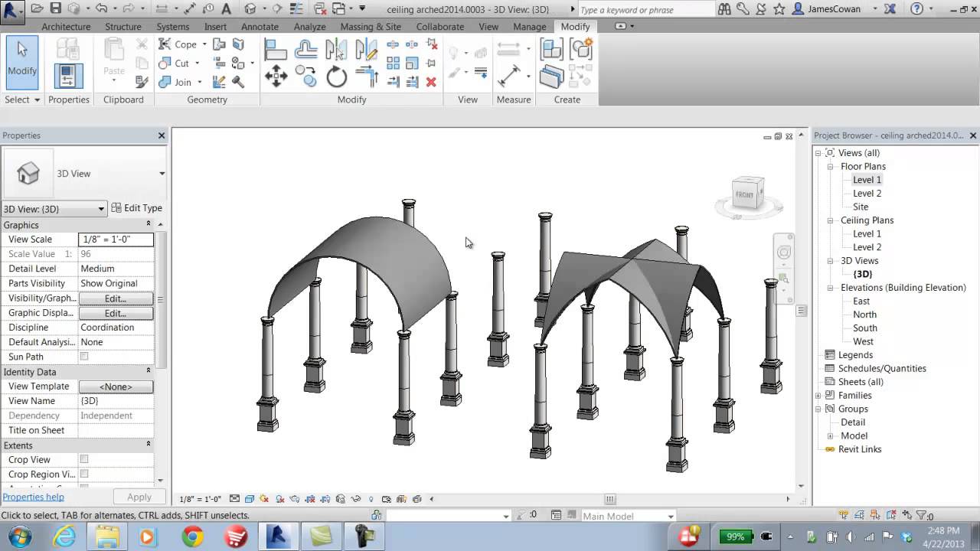
Task: Click Edit button for Visibility/Graphics
Action: click(116, 298)
